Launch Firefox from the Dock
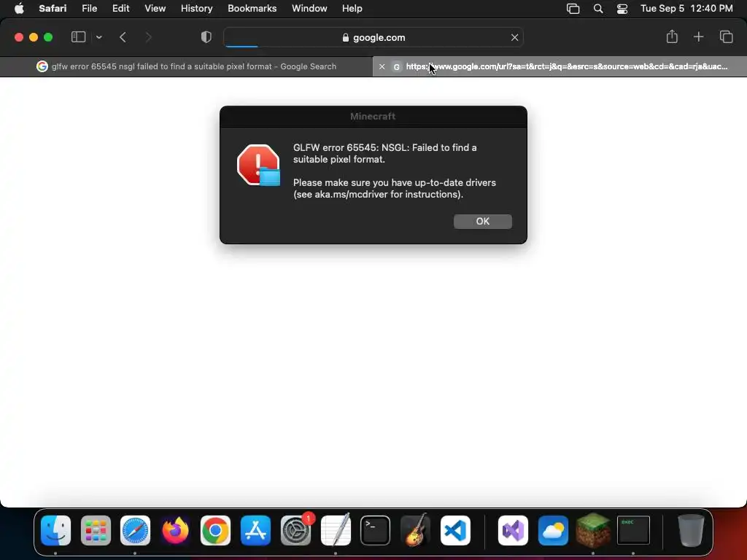747x560 pixels. point(175,530)
